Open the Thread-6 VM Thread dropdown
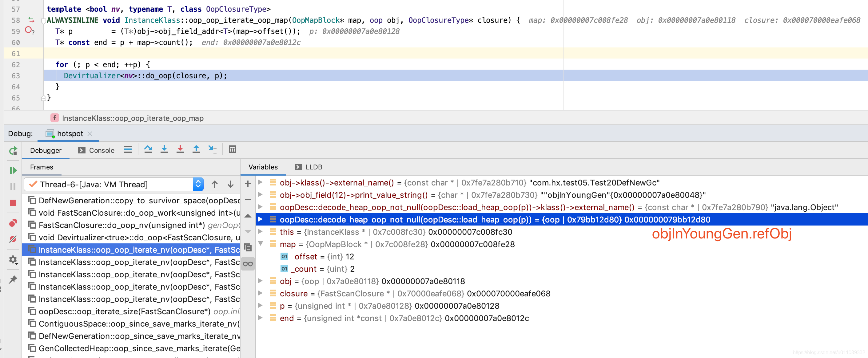868x358 pixels. pyautogui.click(x=198, y=184)
